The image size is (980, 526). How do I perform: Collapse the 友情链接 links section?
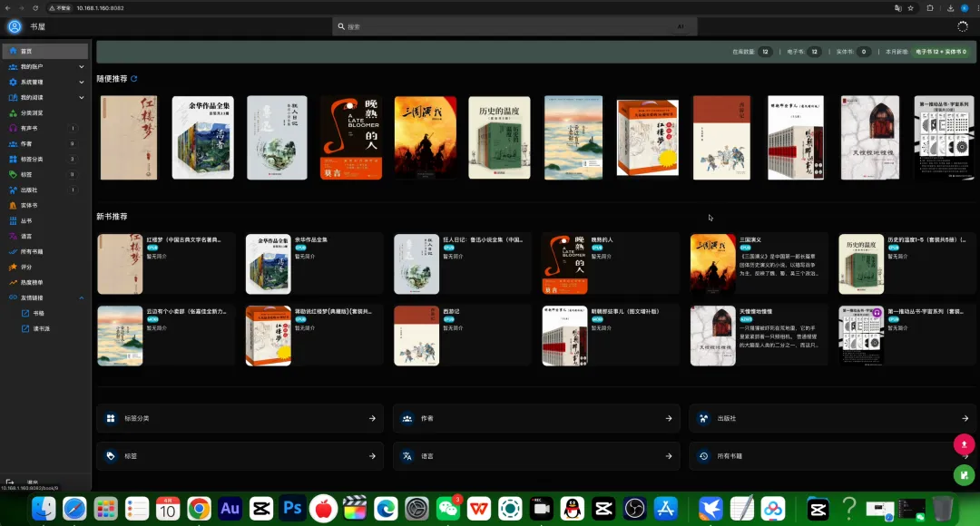pos(45,298)
